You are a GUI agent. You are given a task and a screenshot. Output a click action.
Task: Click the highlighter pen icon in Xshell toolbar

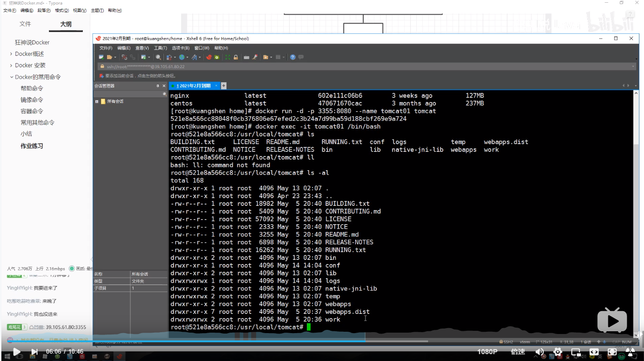(x=255, y=57)
